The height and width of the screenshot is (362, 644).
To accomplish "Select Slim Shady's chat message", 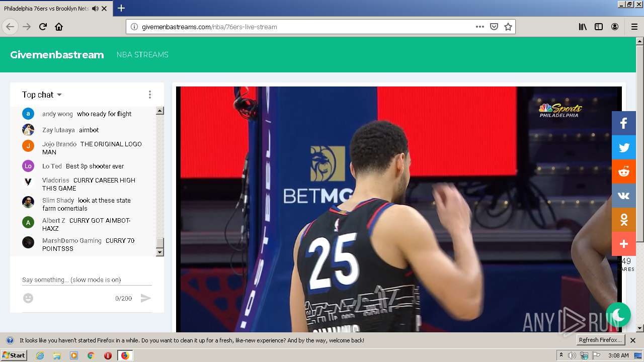I will tap(87, 204).
